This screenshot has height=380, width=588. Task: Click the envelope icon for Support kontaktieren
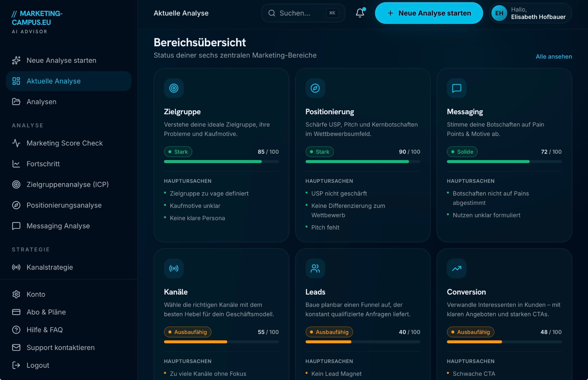pos(16,348)
